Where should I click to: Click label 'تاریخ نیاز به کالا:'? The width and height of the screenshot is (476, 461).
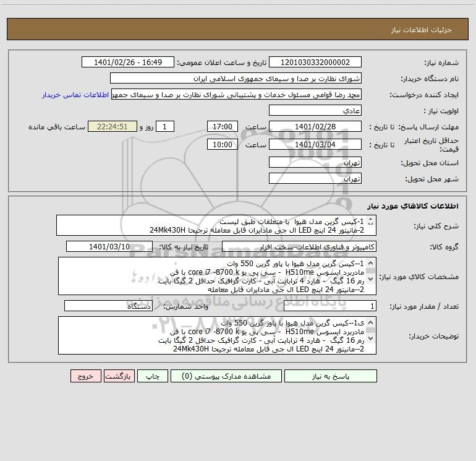point(184,247)
